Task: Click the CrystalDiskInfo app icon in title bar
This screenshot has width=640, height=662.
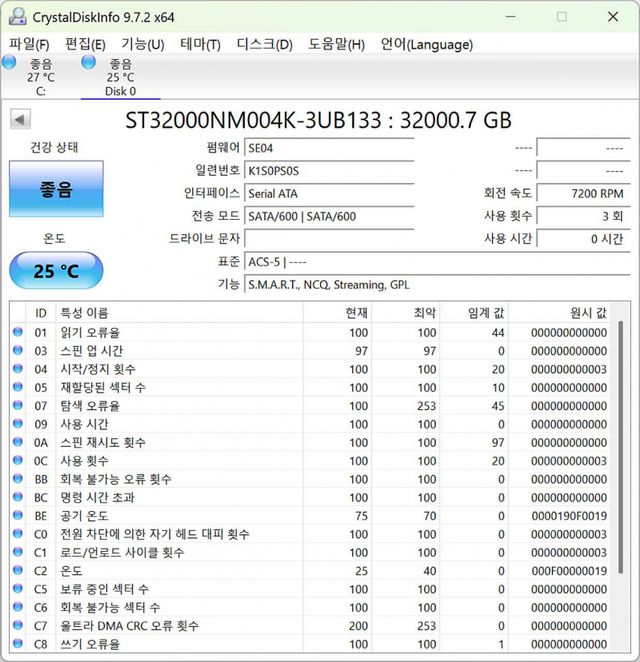Action: tap(17, 17)
